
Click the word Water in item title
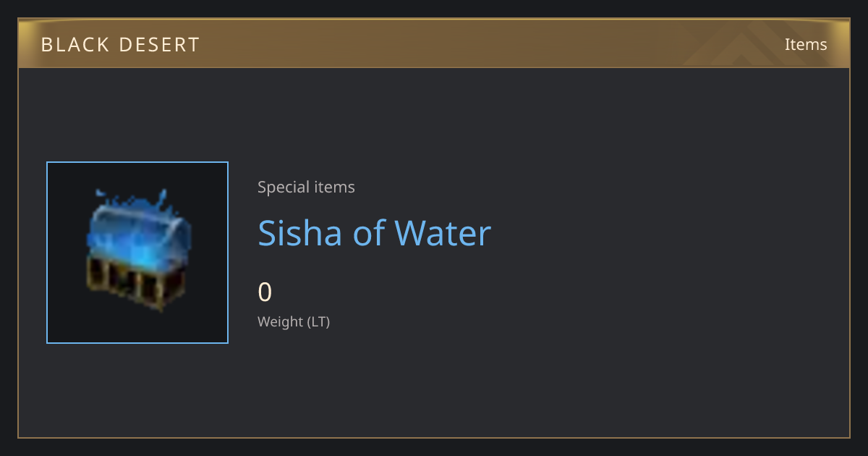443,233
